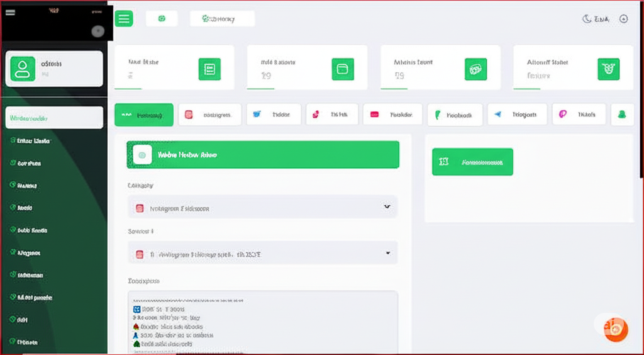Image resolution: width=644 pixels, height=355 pixels.
Task: Select the tab with the blue bird icon
Action: tap(274, 115)
